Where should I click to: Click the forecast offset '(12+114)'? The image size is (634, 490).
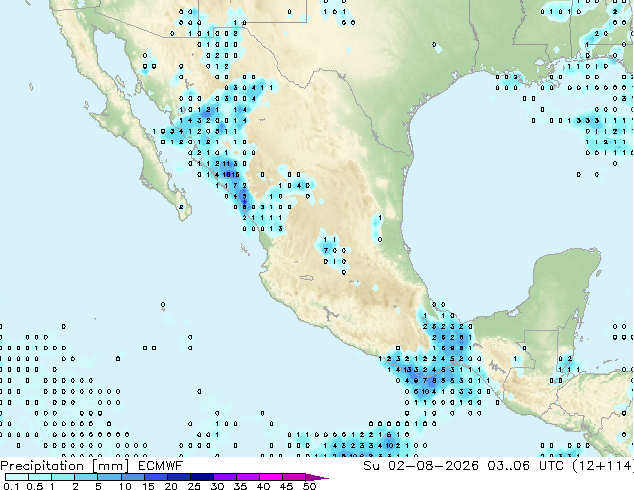point(603,466)
